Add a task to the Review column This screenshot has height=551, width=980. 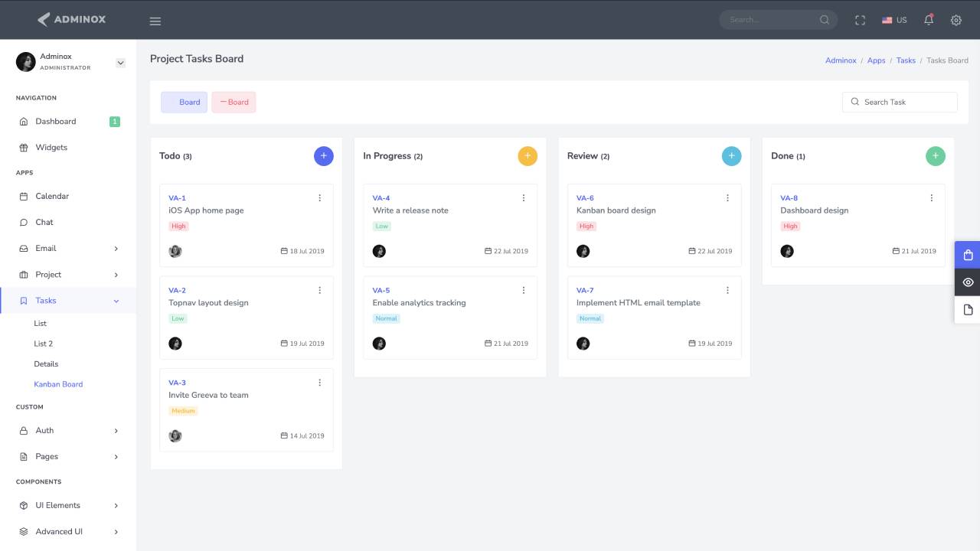point(732,156)
